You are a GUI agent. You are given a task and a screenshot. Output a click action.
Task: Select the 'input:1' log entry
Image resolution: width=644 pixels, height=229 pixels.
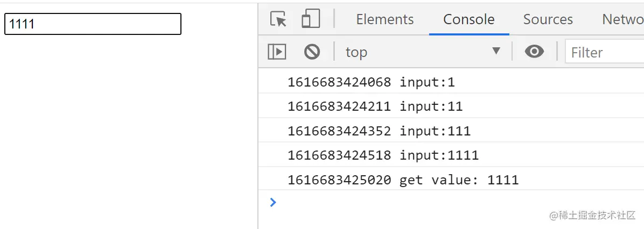427,82
